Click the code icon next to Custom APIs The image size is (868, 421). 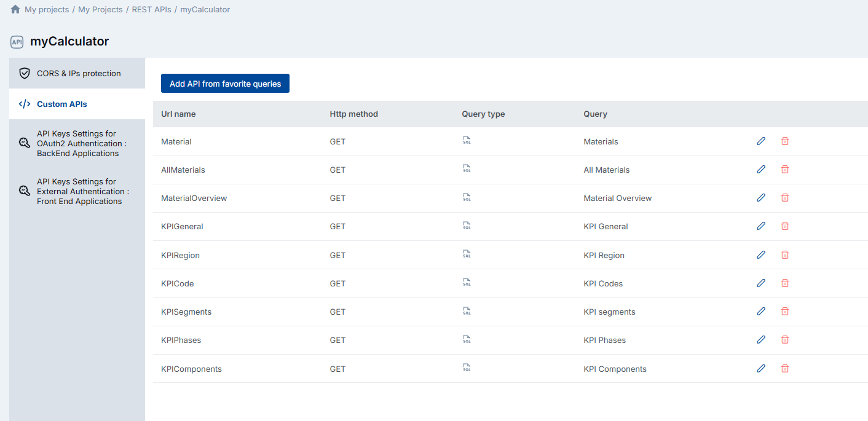point(23,104)
